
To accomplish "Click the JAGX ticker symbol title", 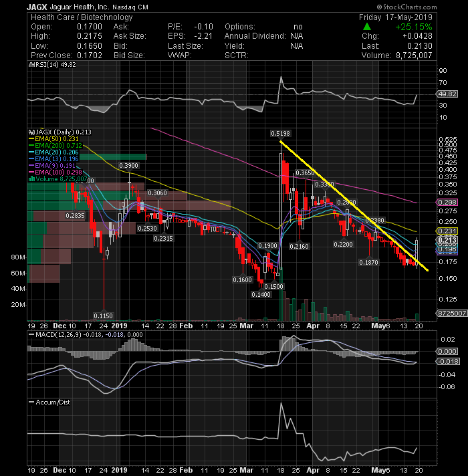I will (x=37, y=7).
